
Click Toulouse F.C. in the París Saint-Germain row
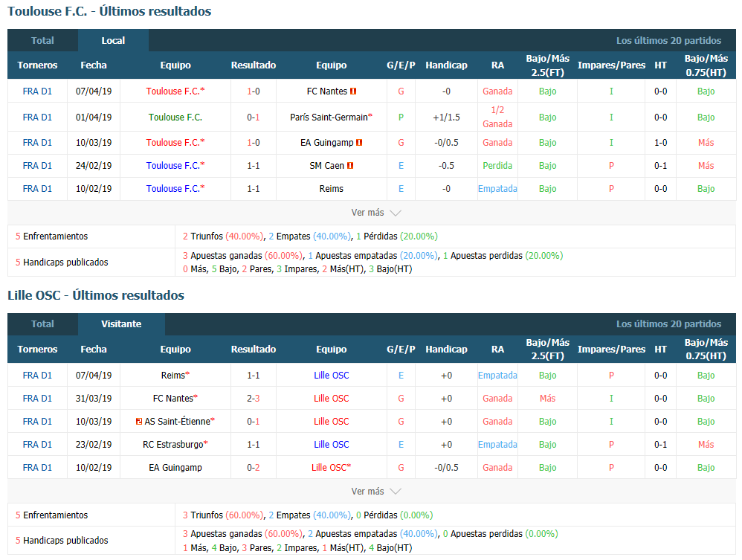click(175, 118)
